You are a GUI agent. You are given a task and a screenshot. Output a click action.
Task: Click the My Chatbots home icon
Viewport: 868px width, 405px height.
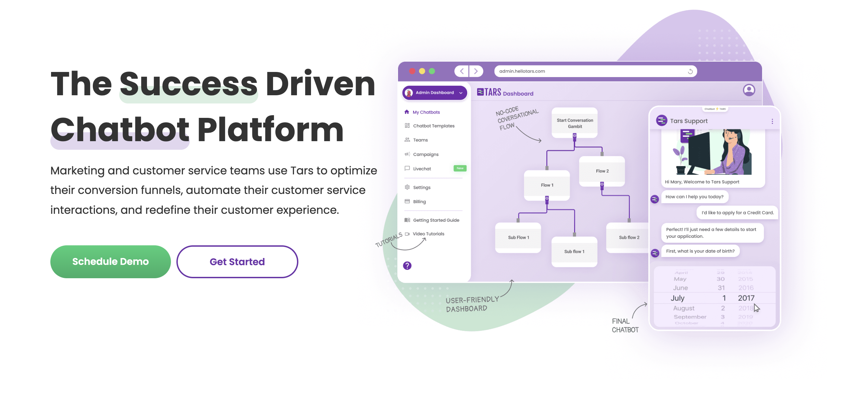[x=407, y=112]
